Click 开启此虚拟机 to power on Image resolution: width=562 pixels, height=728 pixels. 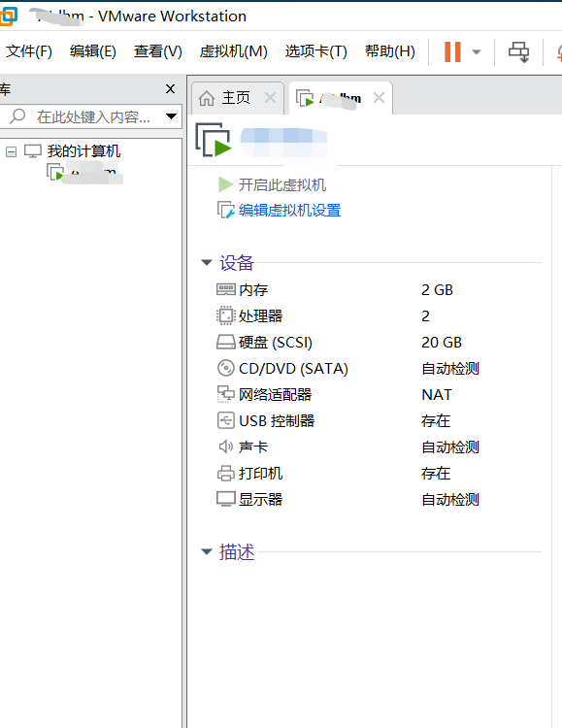pos(282,184)
